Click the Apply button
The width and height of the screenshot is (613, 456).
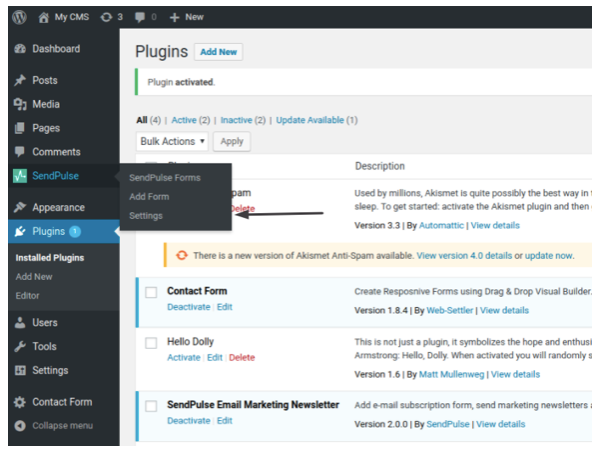click(x=232, y=141)
